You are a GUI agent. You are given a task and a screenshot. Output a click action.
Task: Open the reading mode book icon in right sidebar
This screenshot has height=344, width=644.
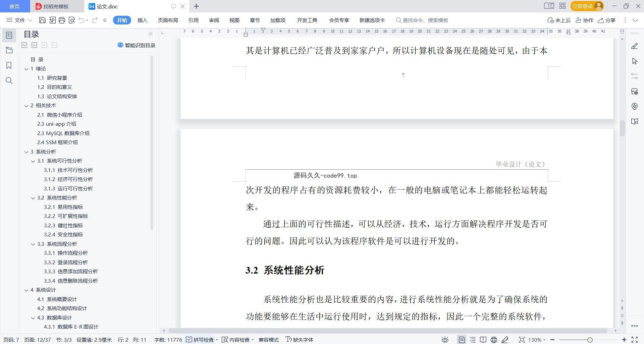tap(634, 121)
